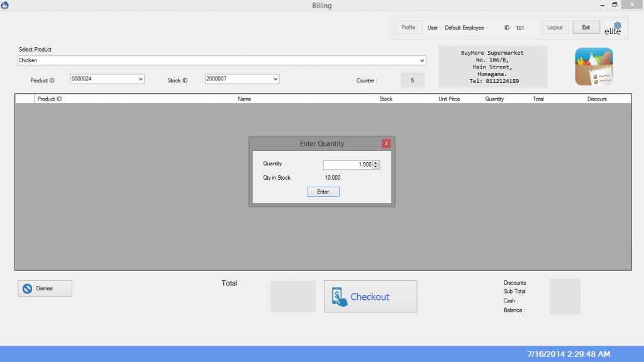
Task: Click the Dismiss button
Action: pos(45,288)
